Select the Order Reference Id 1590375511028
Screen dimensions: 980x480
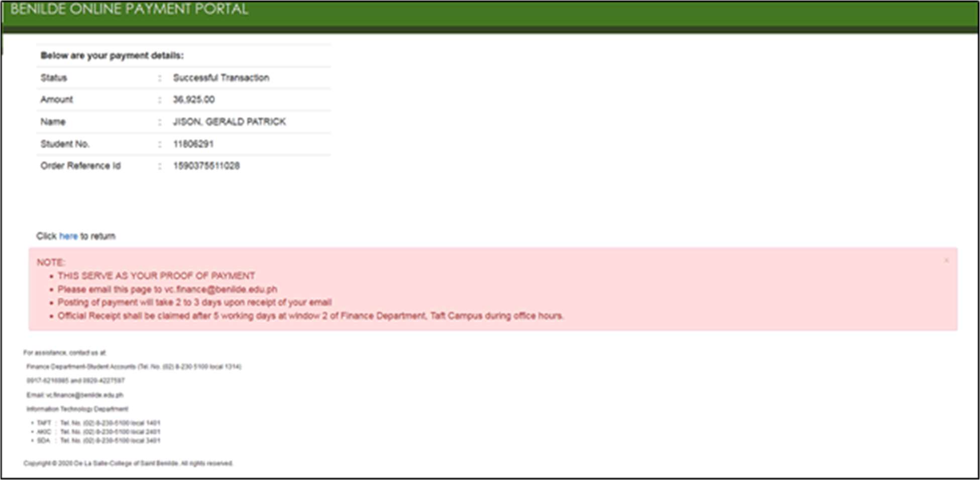[x=207, y=165]
